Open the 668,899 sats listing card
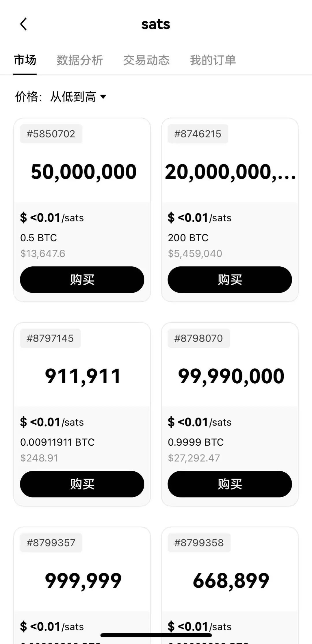This screenshot has height=644, width=312. tap(231, 581)
